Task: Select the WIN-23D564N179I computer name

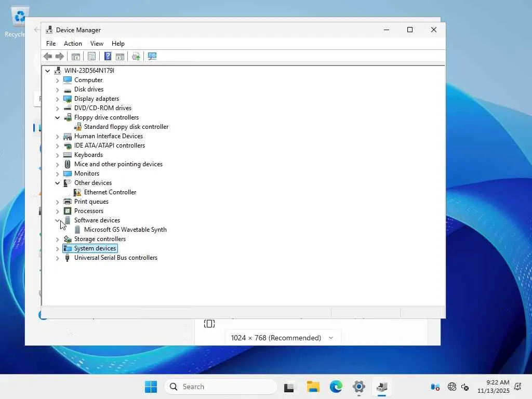Action: (x=89, y=71)
